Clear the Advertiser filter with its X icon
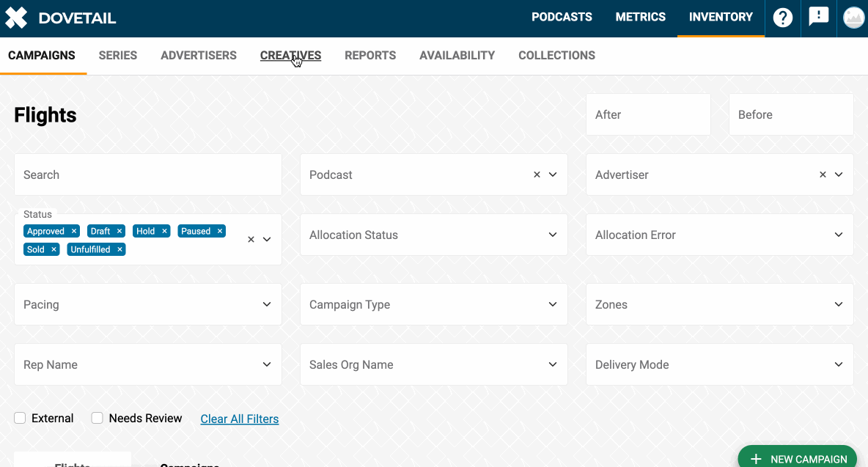The height and width of the screenshot is (467, 868). (822, 174)
